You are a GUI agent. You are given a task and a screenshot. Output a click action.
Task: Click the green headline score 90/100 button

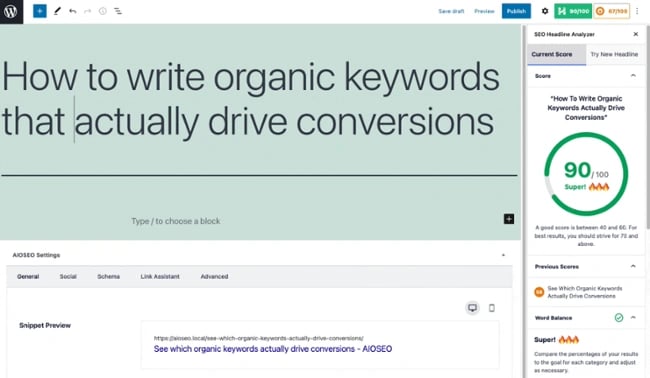coord(573,11)
